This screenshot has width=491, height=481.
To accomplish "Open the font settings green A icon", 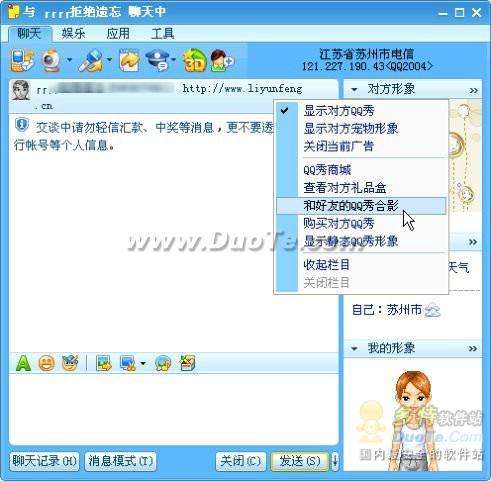I will 23,363.
